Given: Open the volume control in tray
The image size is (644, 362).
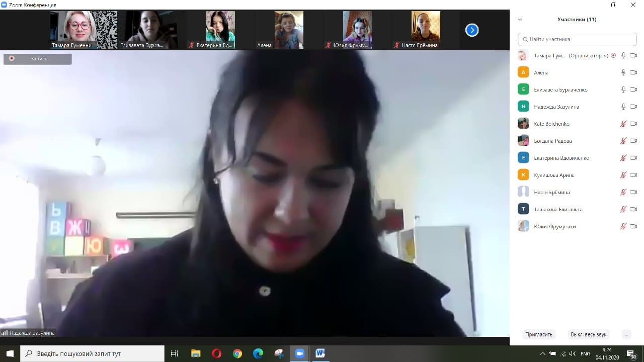Looking at the screenshot, I should pos(573,353).
